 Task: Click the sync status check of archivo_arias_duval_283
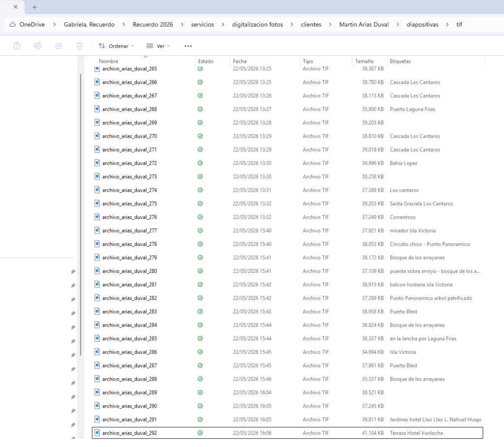coord(200,311)
